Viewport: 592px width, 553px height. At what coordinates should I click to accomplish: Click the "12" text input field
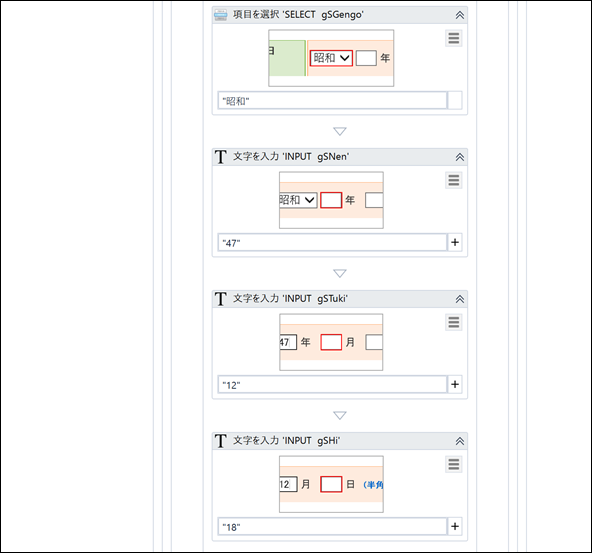(332, 385)
